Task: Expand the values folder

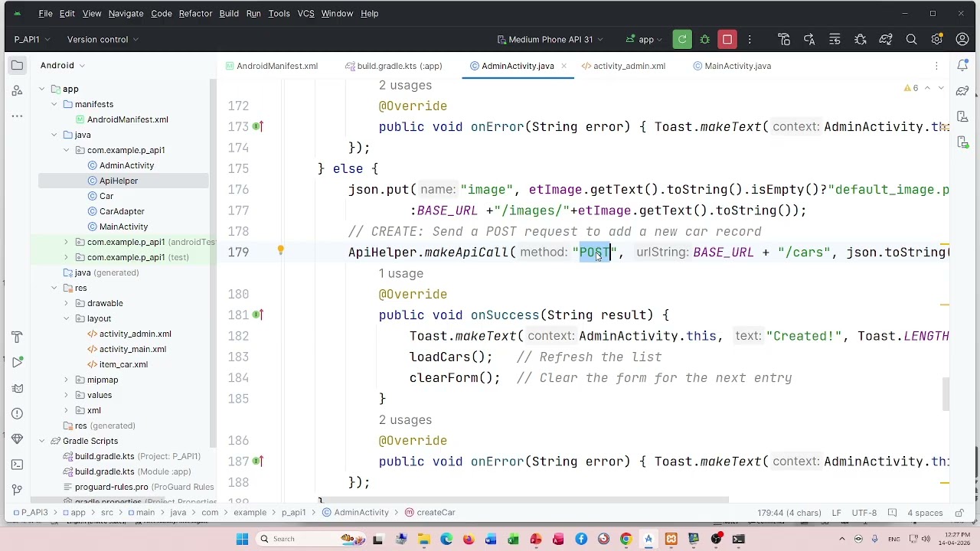Action: 67,395
